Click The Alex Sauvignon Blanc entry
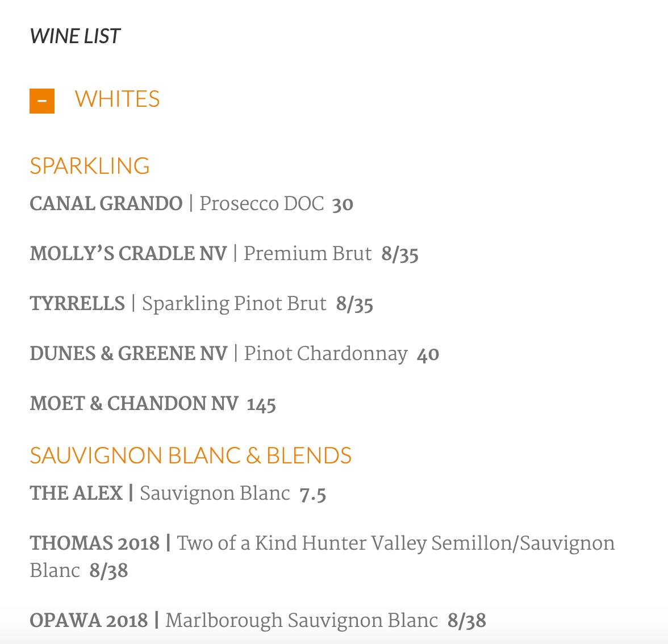This screenshot has width=668, height=644. pos(178,494)
